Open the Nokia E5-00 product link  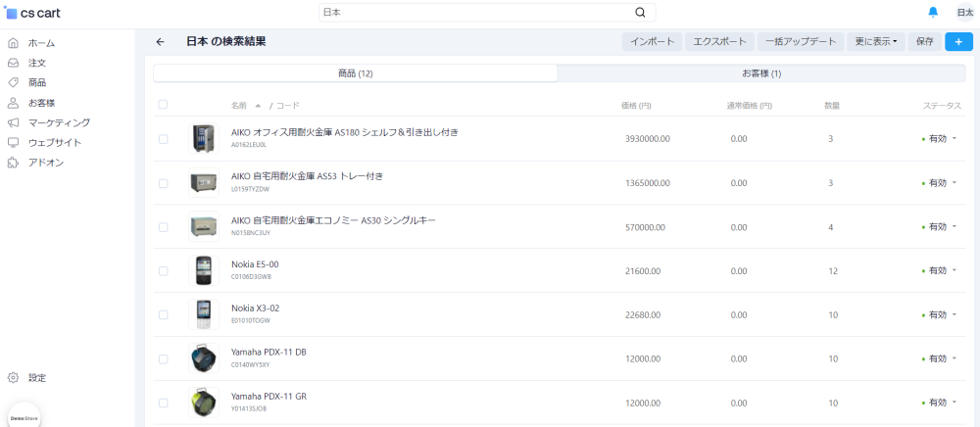pos(255,264)
